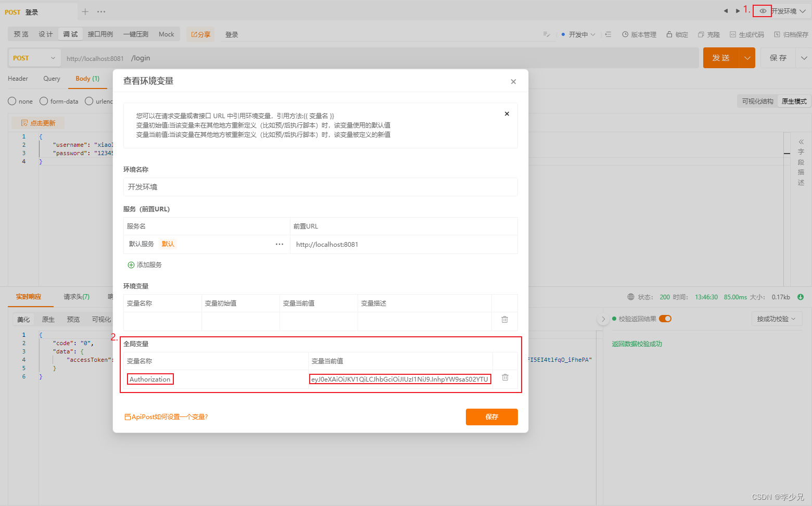Toggle off 校验返回结果 validation

[665, 318]
